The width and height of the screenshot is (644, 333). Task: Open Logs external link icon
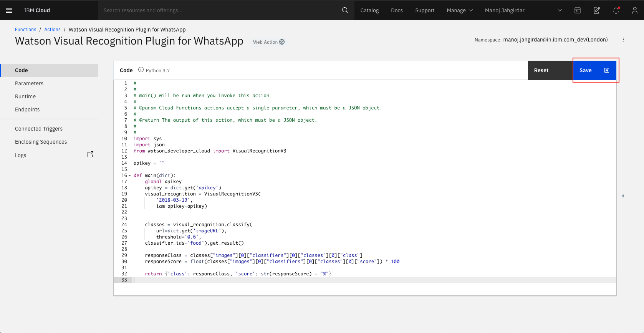(90, 154)
